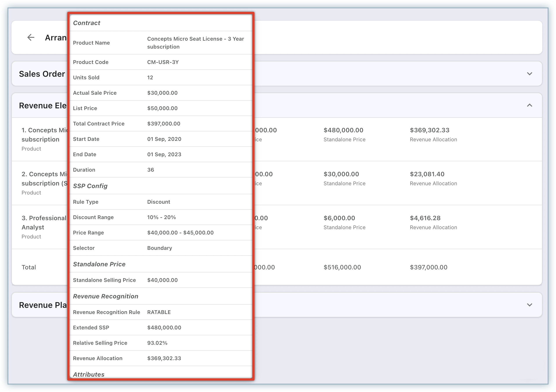Click the Attributes section header in the popup
This screenshot has height=392, width=556.
[x=89, y=374]
